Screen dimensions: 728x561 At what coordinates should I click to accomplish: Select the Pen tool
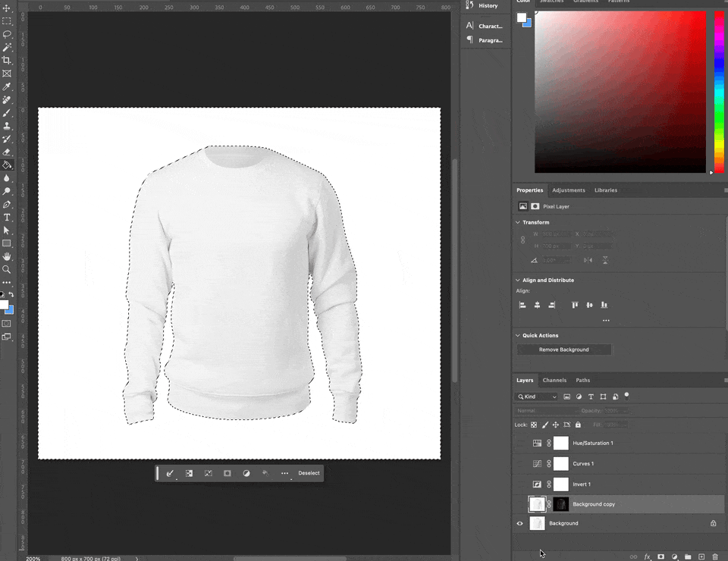click(x=7, y=204)
